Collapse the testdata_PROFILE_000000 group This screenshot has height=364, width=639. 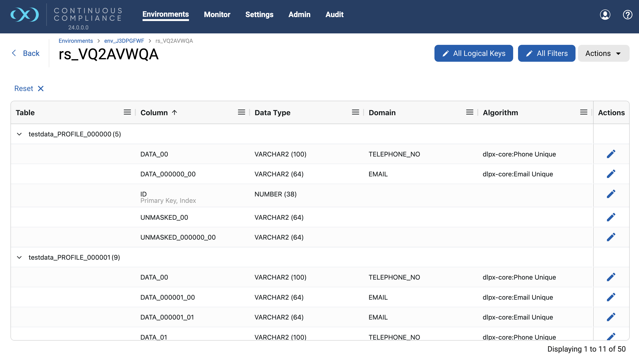point(19,134)
